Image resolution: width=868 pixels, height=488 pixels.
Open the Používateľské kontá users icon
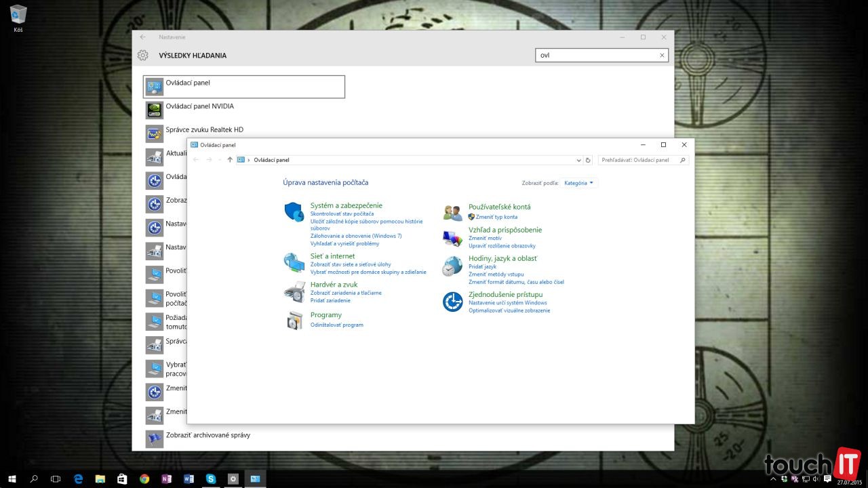point(452,212)
